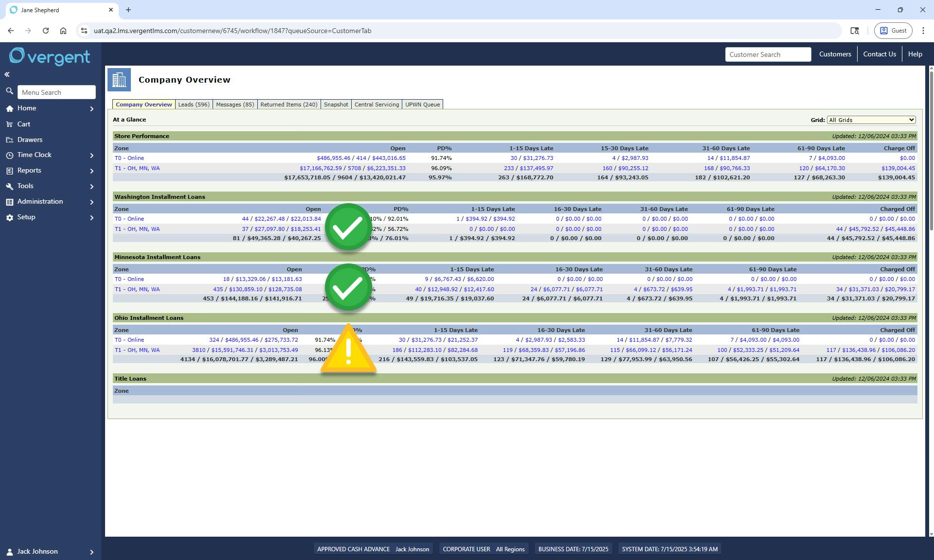Expand the Reports submenu arrow

click(91, 171)
